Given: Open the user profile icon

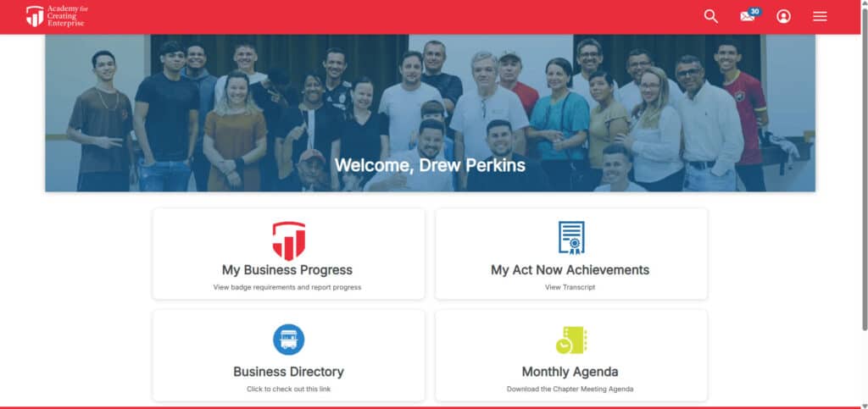Looking at the screenshot, I should tap(783, 17).
